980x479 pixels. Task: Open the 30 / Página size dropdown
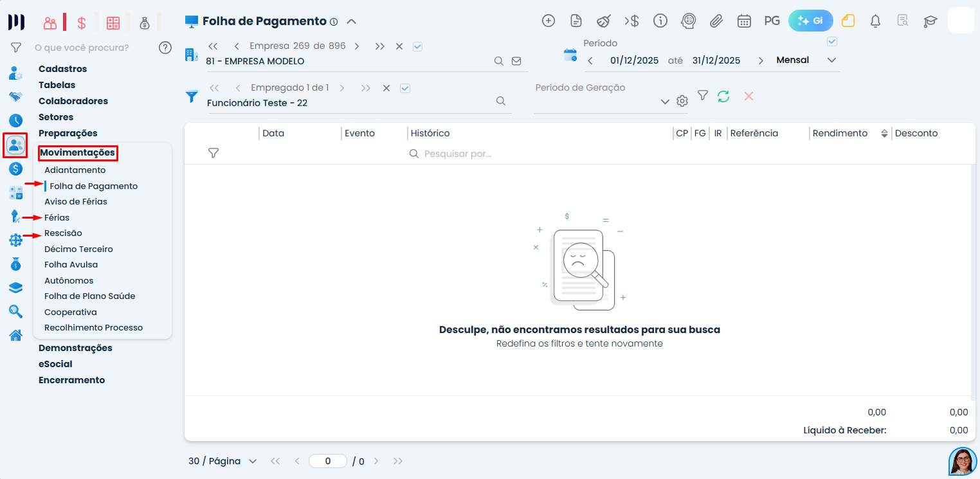click(222, 461)
